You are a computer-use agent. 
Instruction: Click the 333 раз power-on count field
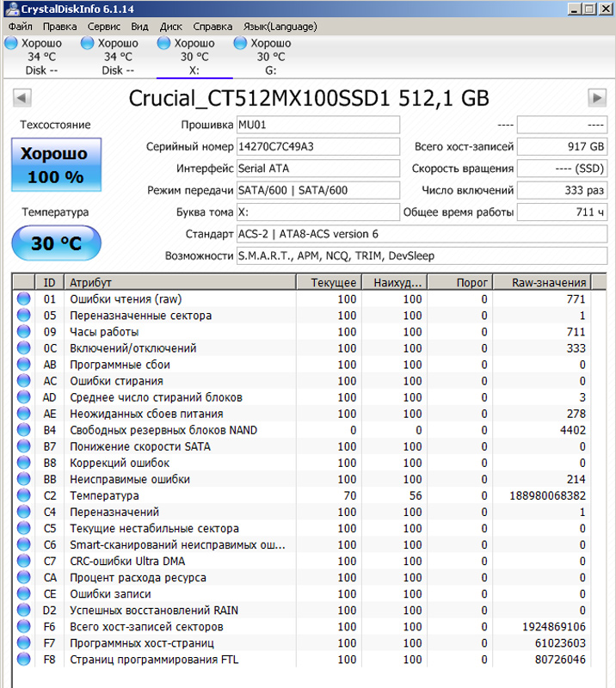(x=563, y=190)
